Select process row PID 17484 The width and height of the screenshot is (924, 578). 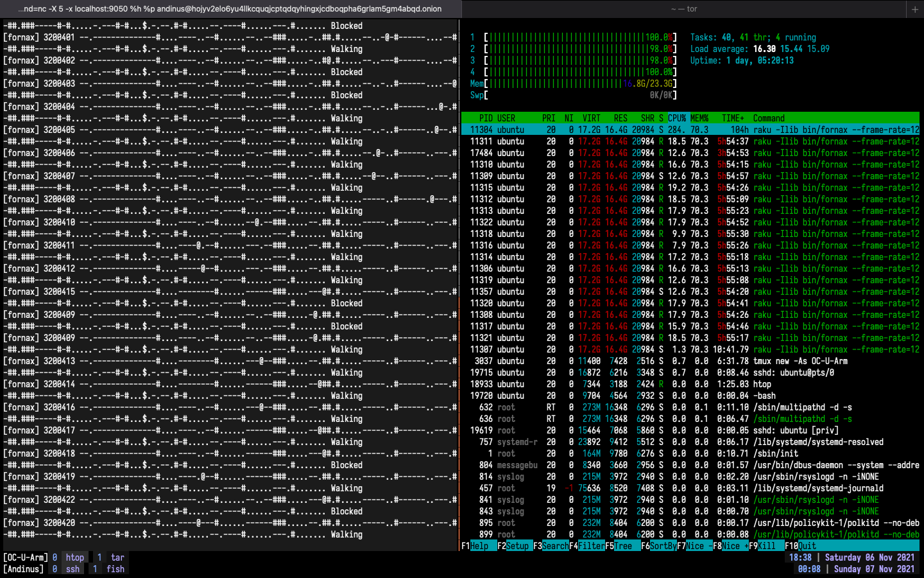(x=690, y=153)
